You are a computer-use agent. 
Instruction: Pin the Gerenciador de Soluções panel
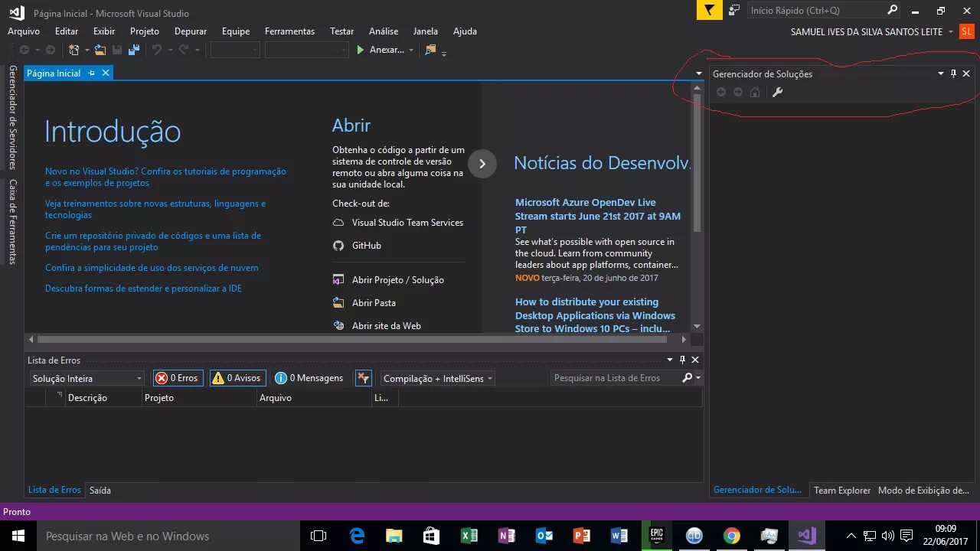click(953, 73)
